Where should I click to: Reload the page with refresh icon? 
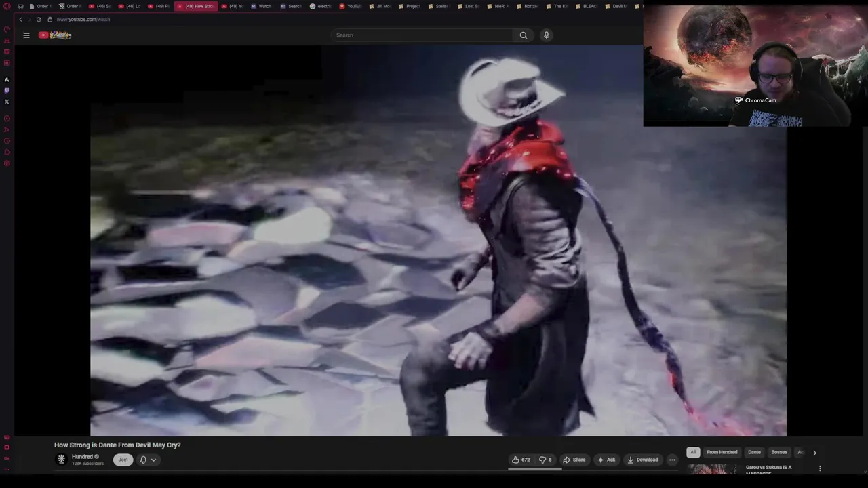[39, 20]
